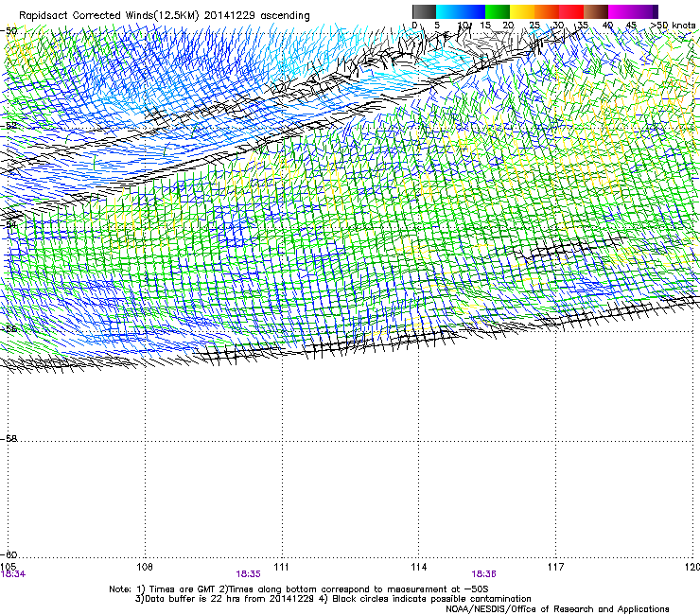Click the '-56' latitude label
The image size is (700, 615).
pyautogui.click(x=9, y=329)
